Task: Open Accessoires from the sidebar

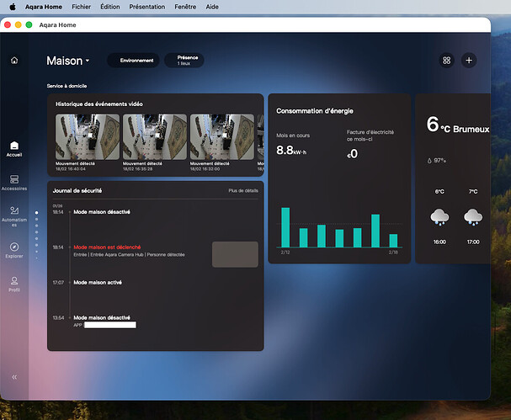Action: click(14, 182)
